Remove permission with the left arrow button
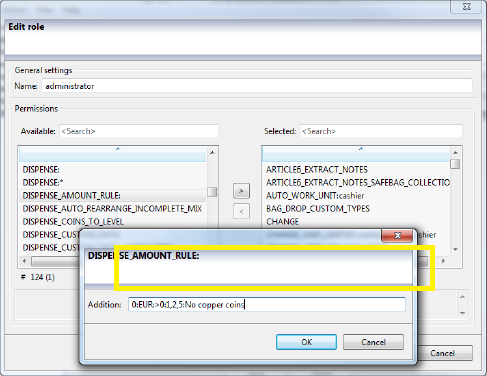The height and width of the screenshot is (376, 487). 241,211
